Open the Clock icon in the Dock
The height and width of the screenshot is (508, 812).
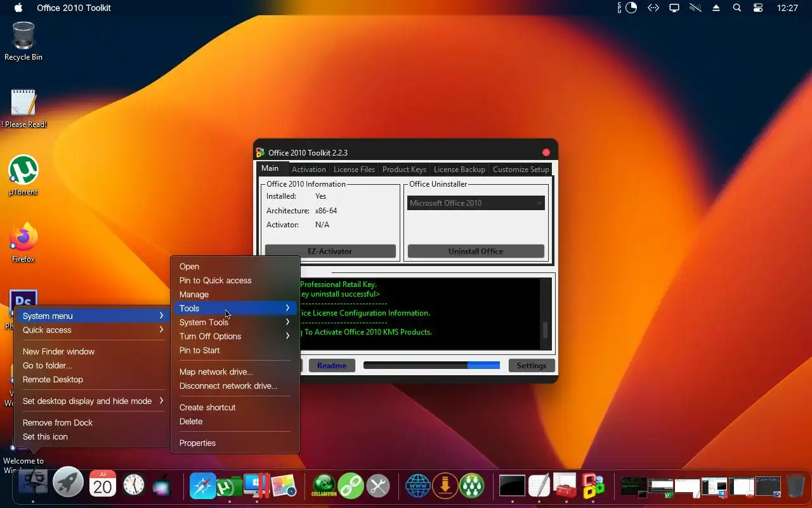click(134, 485)
